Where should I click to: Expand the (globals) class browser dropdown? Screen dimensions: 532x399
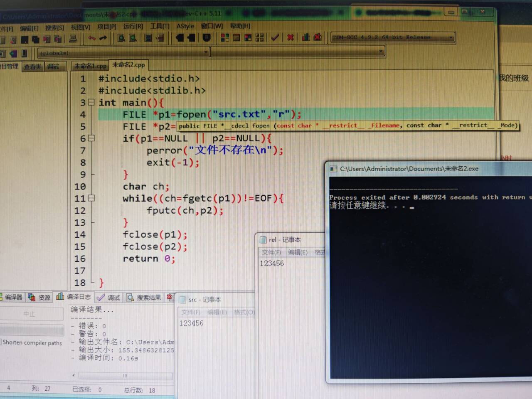206,53
